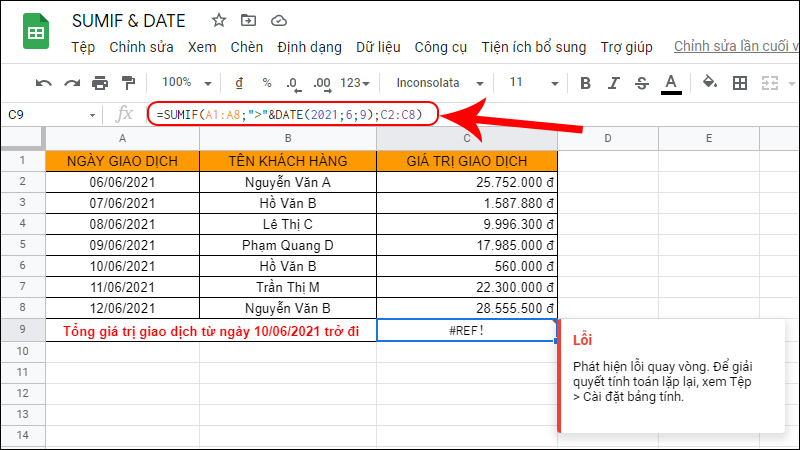Click the Chỉnh sửa lần cuối link

736,47
